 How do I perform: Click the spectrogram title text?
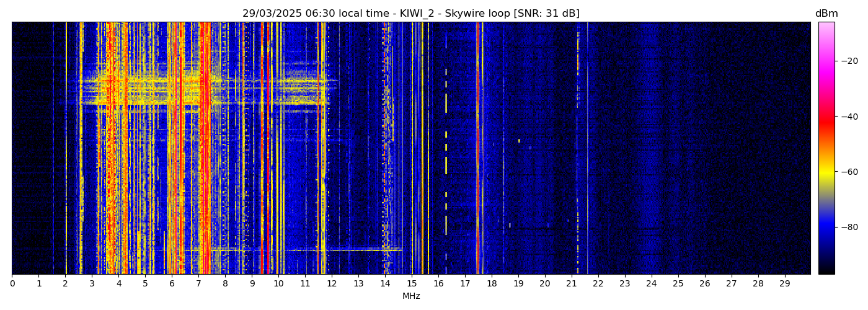tap(410, 14)
